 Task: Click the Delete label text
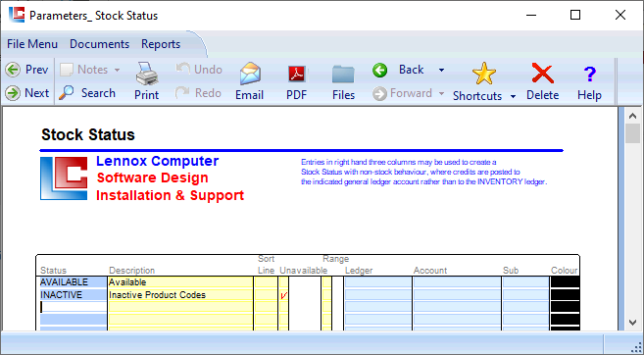click(543, 95)
